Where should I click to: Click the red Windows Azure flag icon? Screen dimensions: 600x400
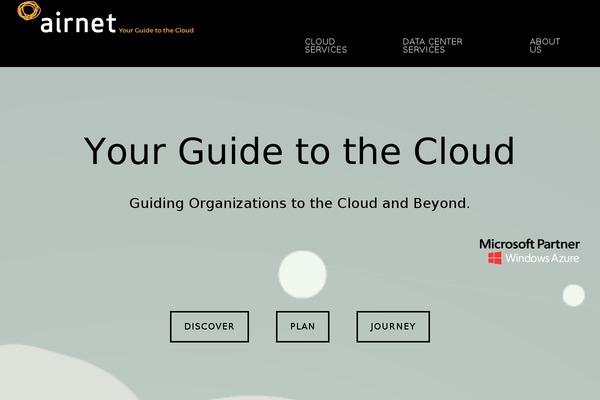pyautogui.click(x=495, y=258)
